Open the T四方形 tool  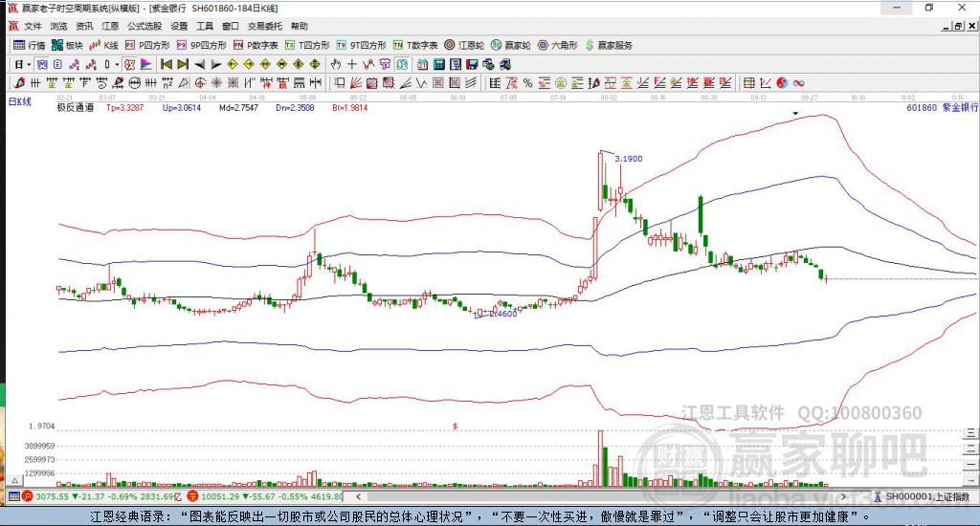pos(307,45)
